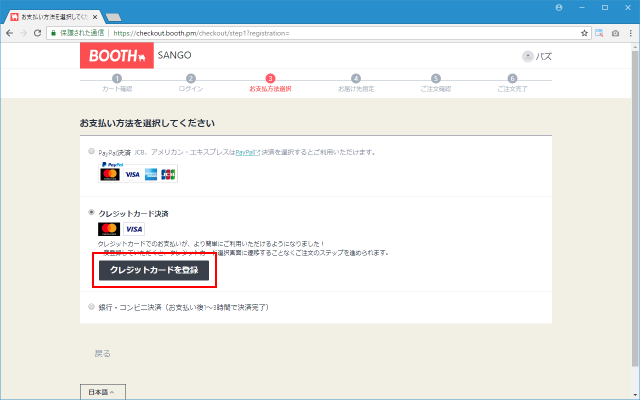Click the 保護された通信 secure label
Image resolution: width=640 pixels, height=400 pixels.
click(x=82, y=33)
